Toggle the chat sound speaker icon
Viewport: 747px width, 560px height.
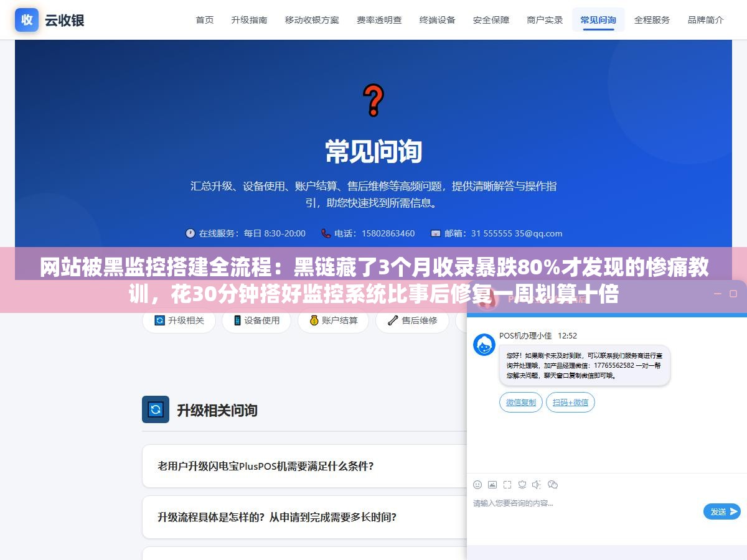tap(537, 485)
